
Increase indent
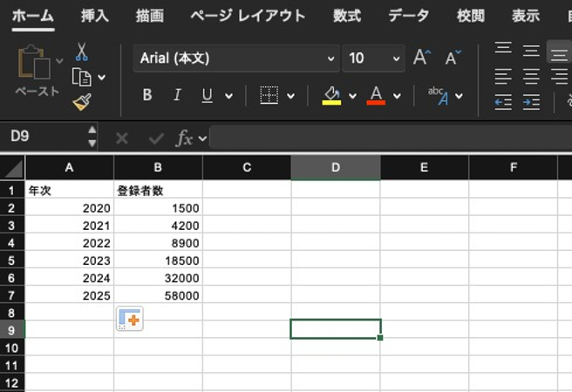[531, 103]
